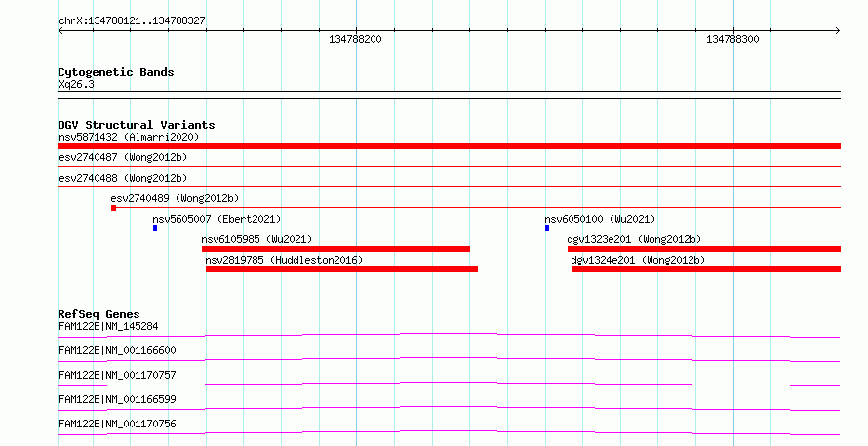Select the red bar under nsv6105985
The width and height of the screenshot is (868, 446).
click(x=335, y=249)
